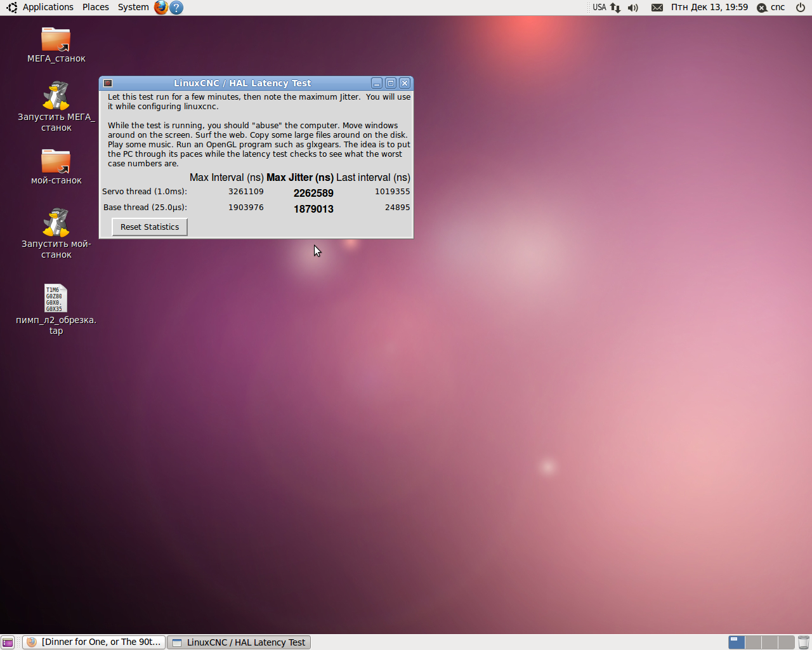This screenshot has width=812, height=650.
Task: Switch to the first workspace in the switcher
Action: (737, 642)
